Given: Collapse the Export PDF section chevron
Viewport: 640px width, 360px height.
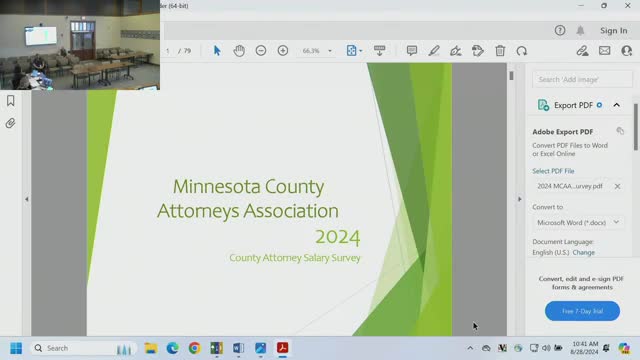Looking at the screenshot, I should click(x=617, y=105).
